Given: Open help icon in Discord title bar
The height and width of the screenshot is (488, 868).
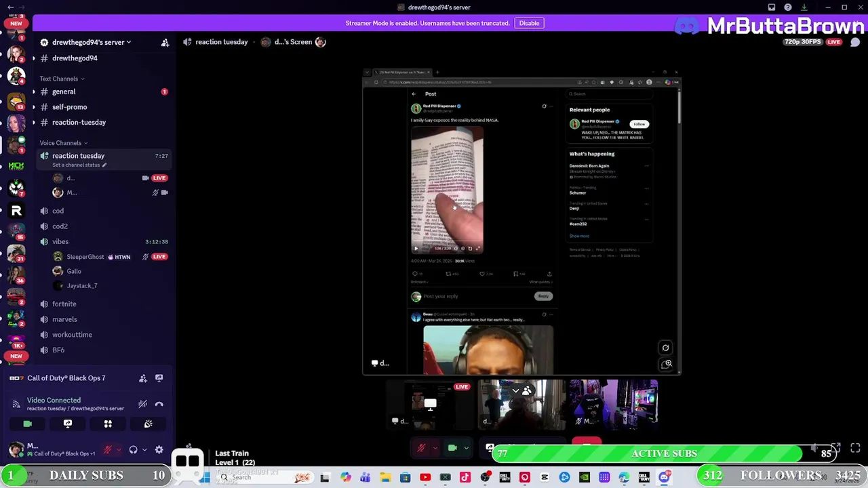Looking at the screenshot, I should [x=788, y=7].
